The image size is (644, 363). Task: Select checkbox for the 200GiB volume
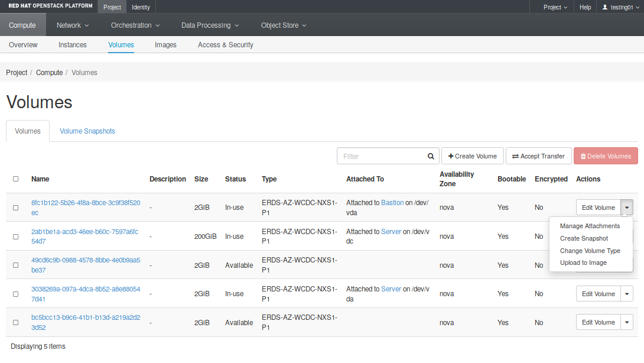pyautogui.click(x=16, y=236)
